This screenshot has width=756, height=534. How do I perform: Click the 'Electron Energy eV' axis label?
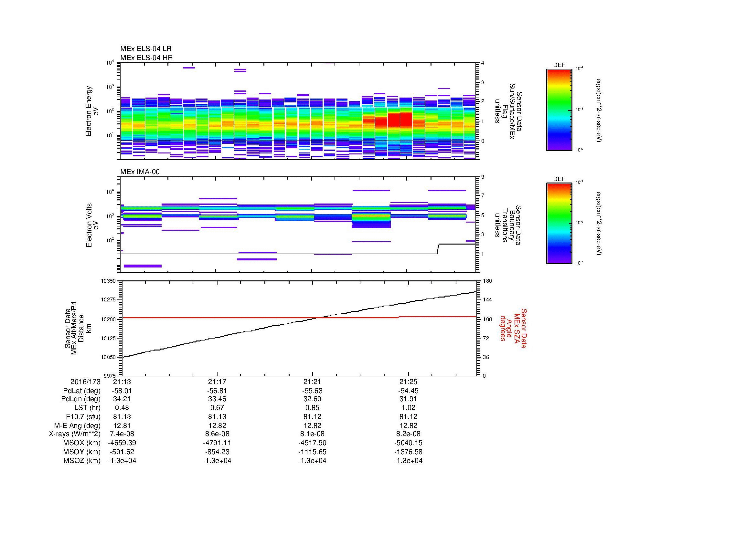[92, 111]
